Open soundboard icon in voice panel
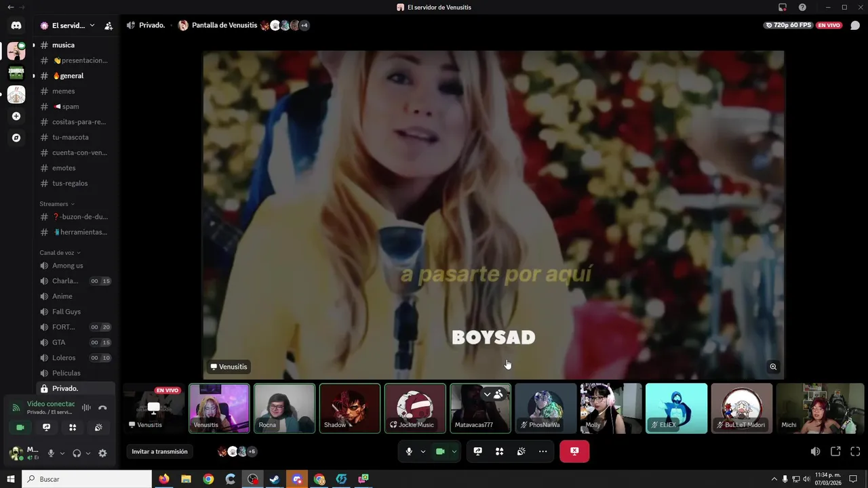This screenshot has width=868, height=488. [x=98, y=428]
